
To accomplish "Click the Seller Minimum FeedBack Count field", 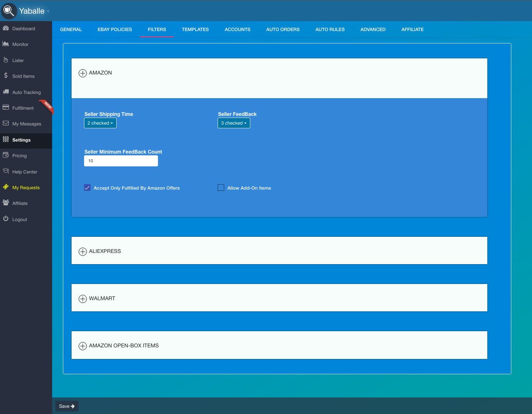I will tap(121, 161).
